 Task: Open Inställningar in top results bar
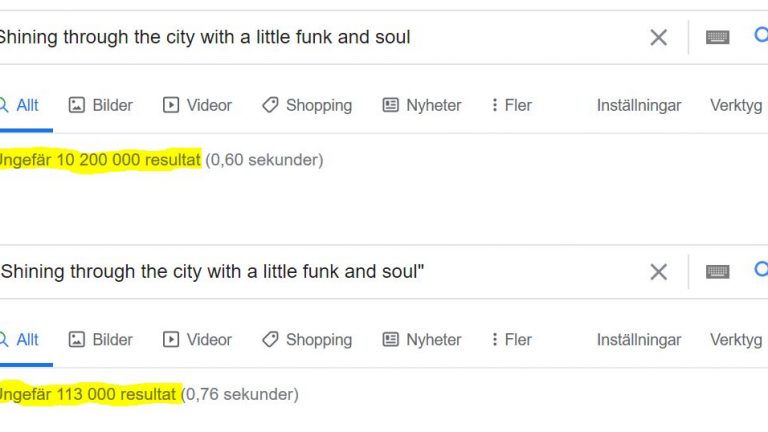pyautogui.click(x=639, y=105)
